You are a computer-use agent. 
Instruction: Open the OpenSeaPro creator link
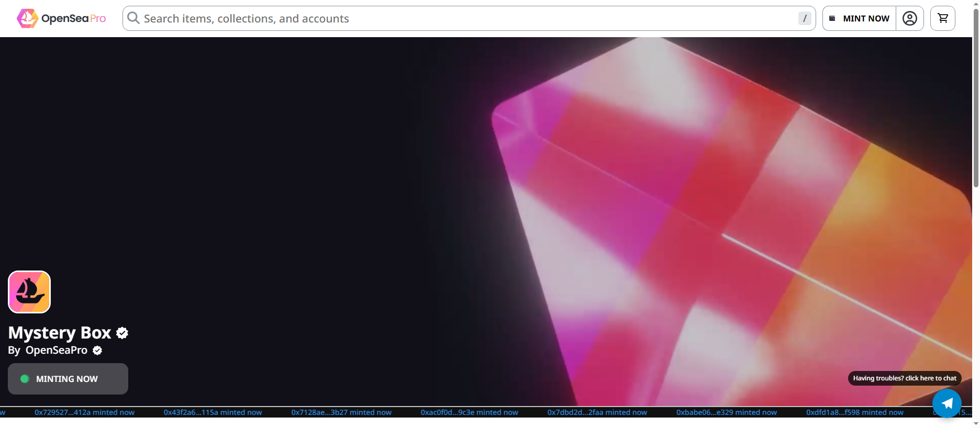57,350
